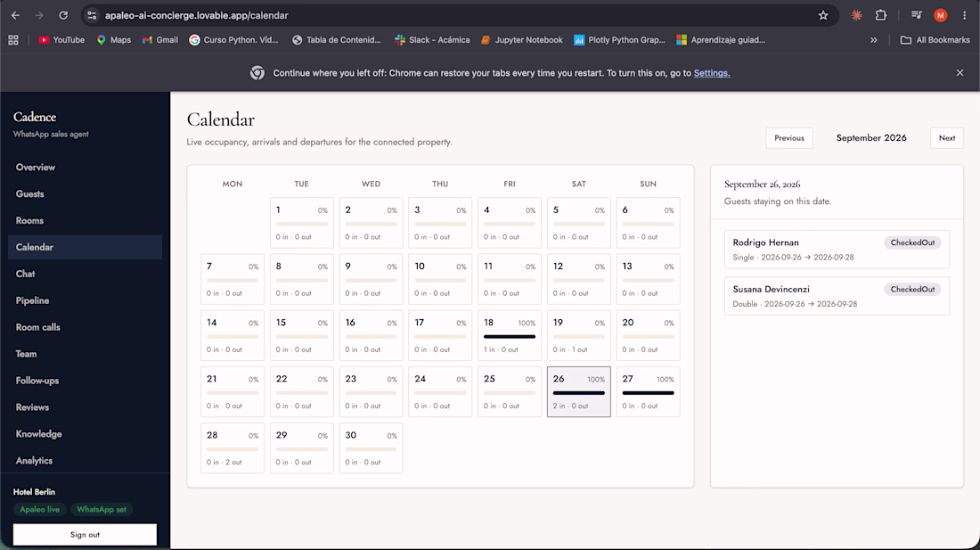
Task: Go to the Overview section
Action: pos(85,168)
